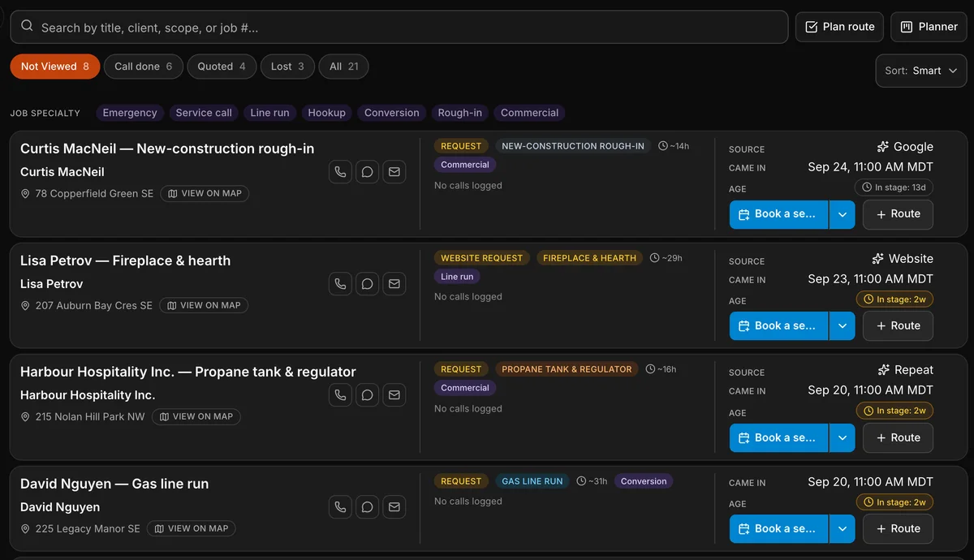Screen dimensions: 974x560
Task: View 215 Nolan Hill Park NW on map
Action: (196, 417)
